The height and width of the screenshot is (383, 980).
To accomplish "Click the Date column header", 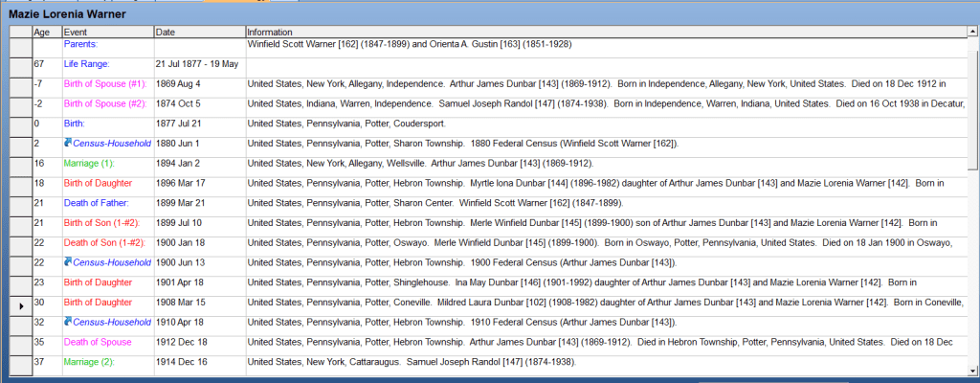I will click(x=198, y=33).
